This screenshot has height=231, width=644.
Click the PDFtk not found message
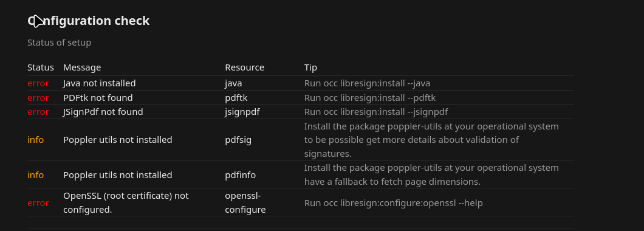[98, 98]
